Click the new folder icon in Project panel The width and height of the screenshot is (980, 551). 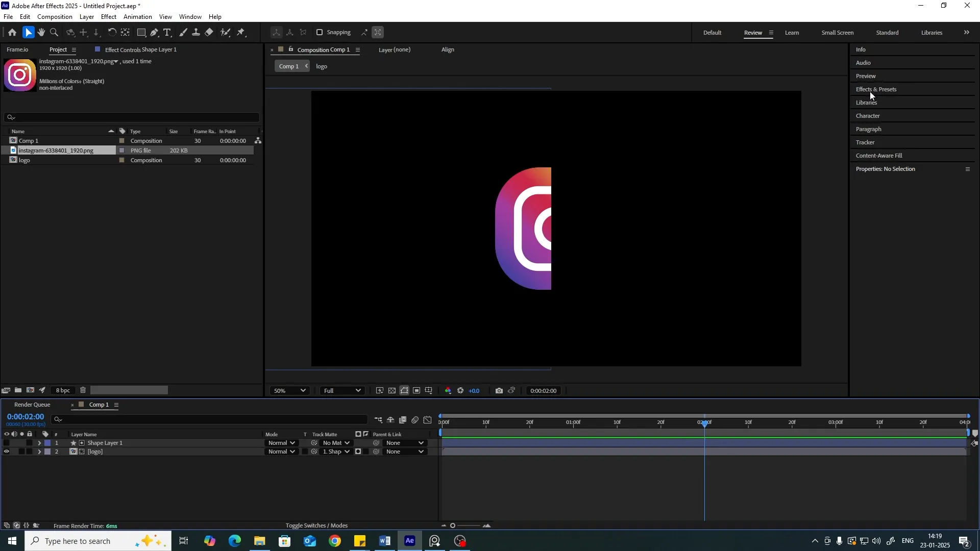[18, 390]
